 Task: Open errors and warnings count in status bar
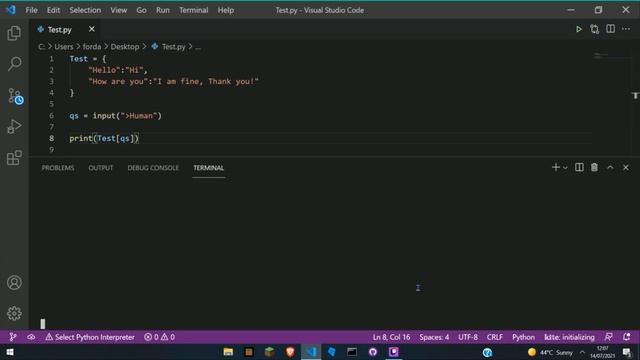point(159,337)
